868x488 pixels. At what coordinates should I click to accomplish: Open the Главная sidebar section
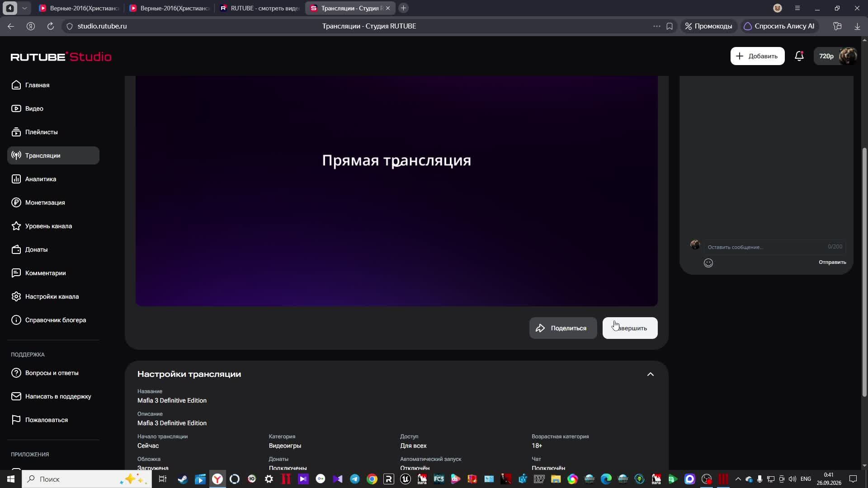(x=53, y=85)
